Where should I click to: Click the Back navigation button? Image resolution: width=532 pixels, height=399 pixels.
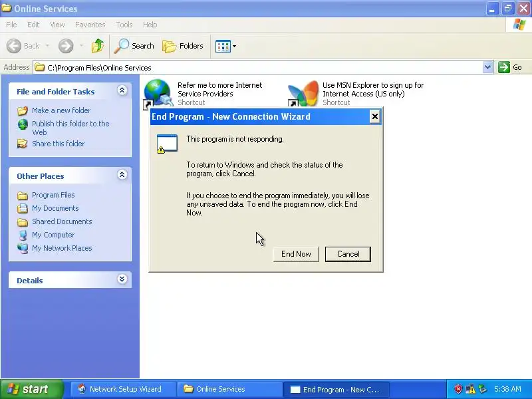(23, 46)
